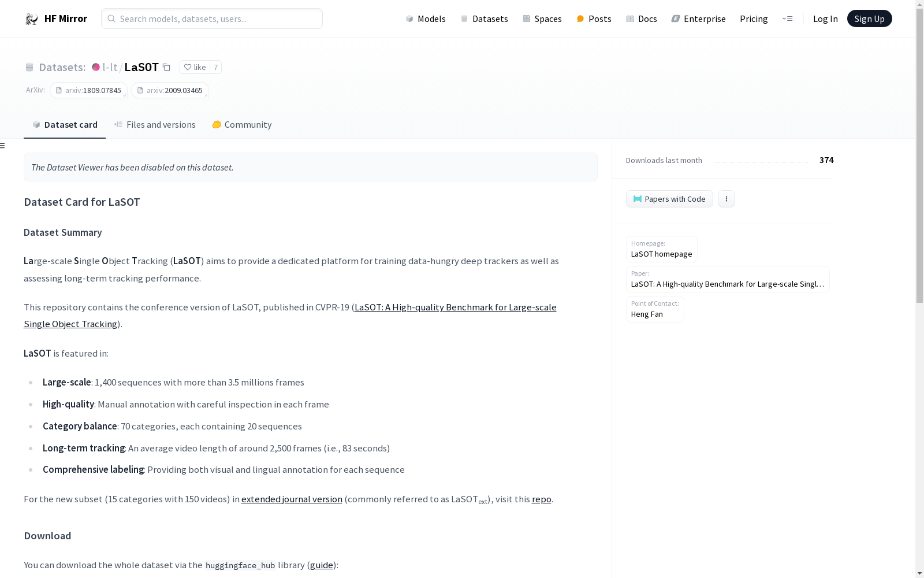Open the arxiv:1809.07845 tag
Viewport: 924px width, 578px height.
(88, 90)
